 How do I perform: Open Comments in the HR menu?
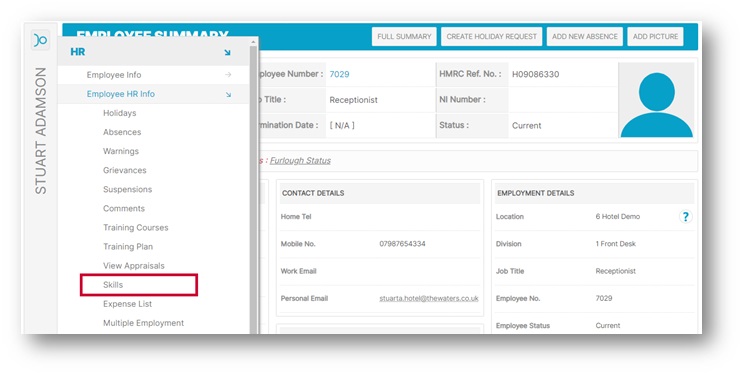click(x=124, y=208)
